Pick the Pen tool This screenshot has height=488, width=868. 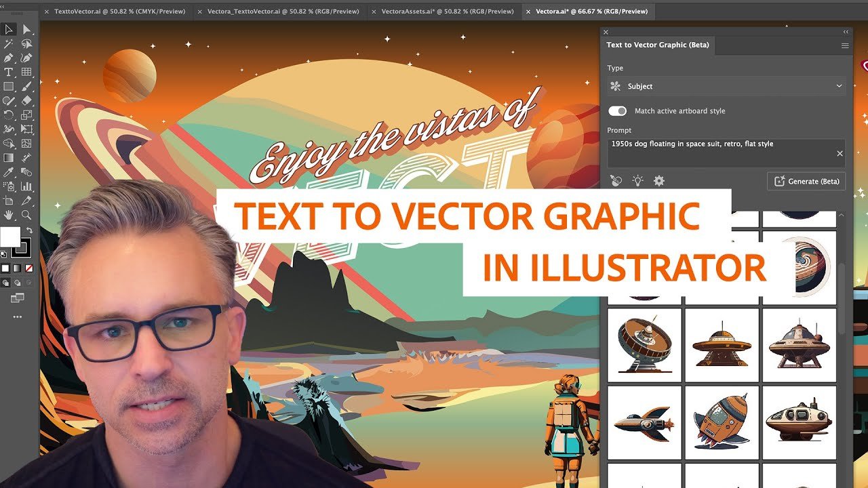[x=9, y=58]
